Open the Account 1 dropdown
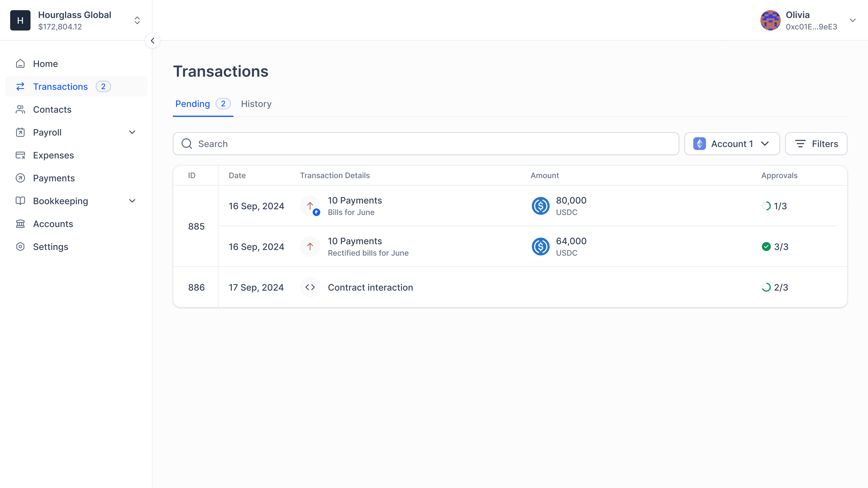Screen dimensions: 868x488 pyautogui.click(x=732, y=144)
